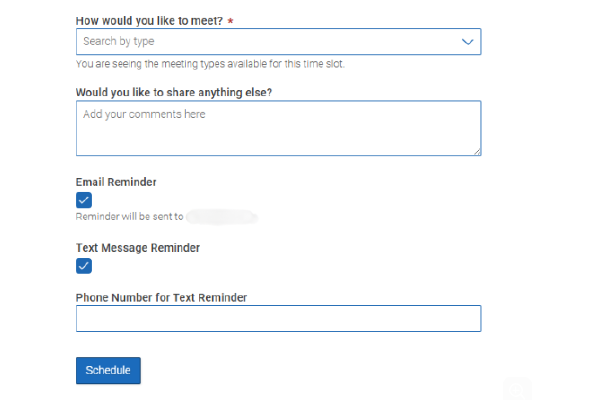The image size is (600, 400).
Task: Click 'Phone Number for Text Reminder' label
Action: pos(161,297)
